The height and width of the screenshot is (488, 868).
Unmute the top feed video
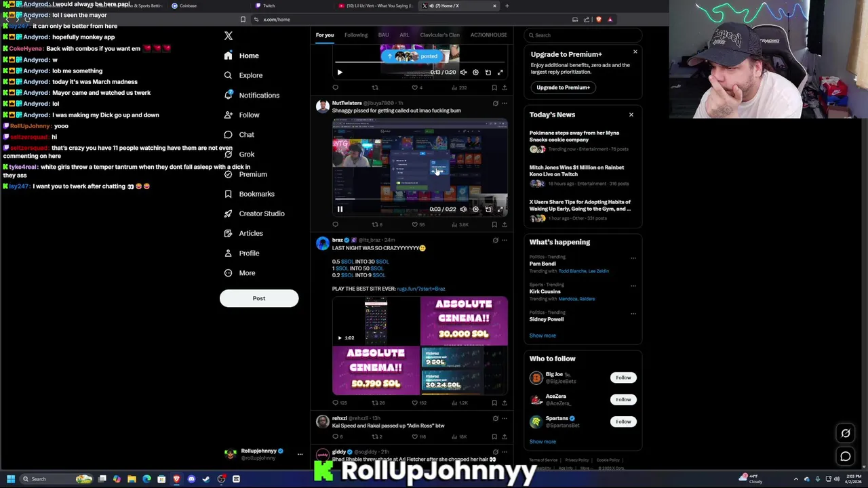click(x=463, y=72)
